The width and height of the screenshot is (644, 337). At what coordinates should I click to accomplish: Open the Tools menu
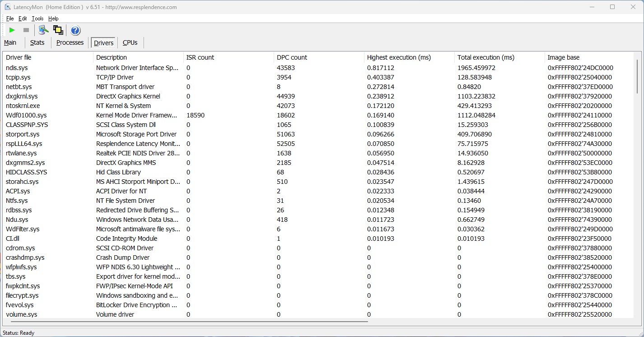click(37, 19)
